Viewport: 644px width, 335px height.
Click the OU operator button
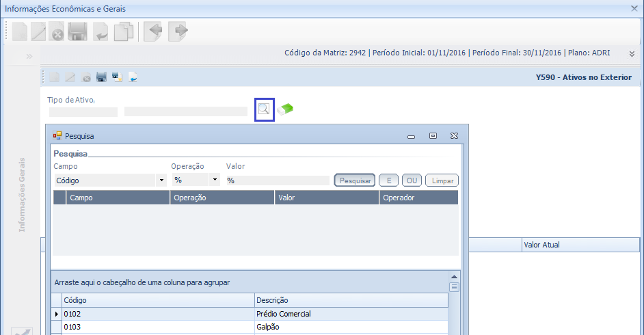[412, 180]
